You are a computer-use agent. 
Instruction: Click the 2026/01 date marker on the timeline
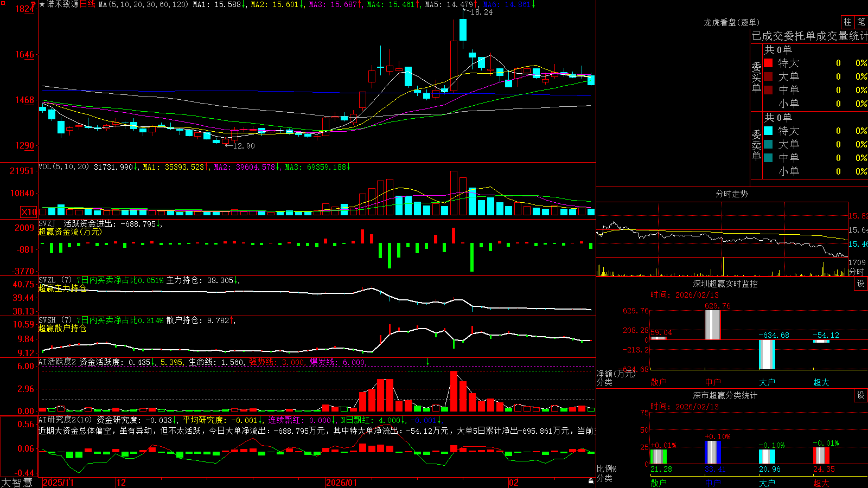[342, 483]
